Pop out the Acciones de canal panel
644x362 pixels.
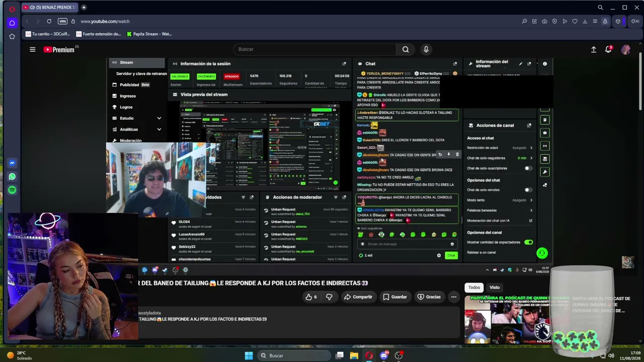click(x=529, y=125)
